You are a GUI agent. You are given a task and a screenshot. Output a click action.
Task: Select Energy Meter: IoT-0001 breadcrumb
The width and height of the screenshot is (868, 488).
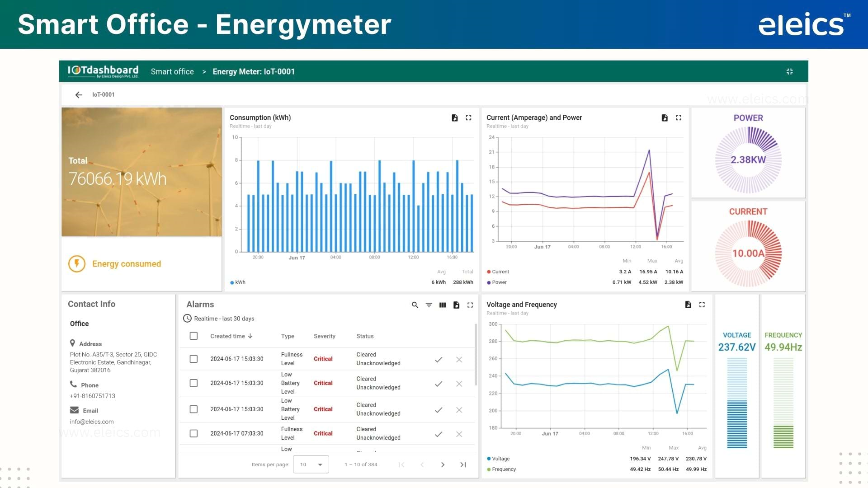coord(254,71)
